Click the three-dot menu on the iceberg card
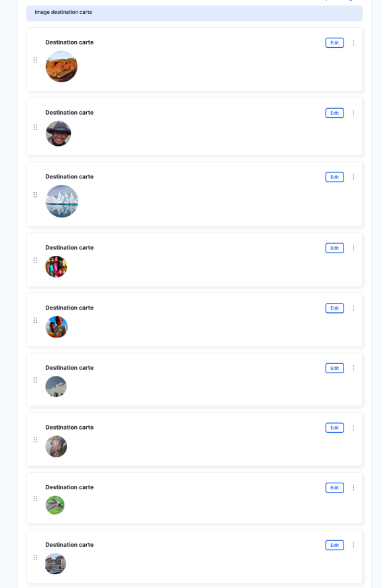Screen dimensions: 382x588 (x=353, y=177)
